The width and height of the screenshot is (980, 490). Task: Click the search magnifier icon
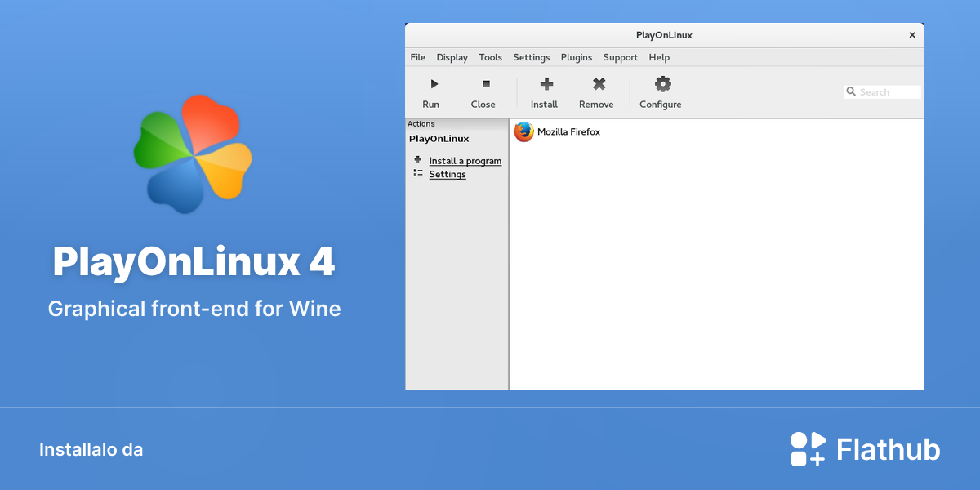tap(851, 92)
